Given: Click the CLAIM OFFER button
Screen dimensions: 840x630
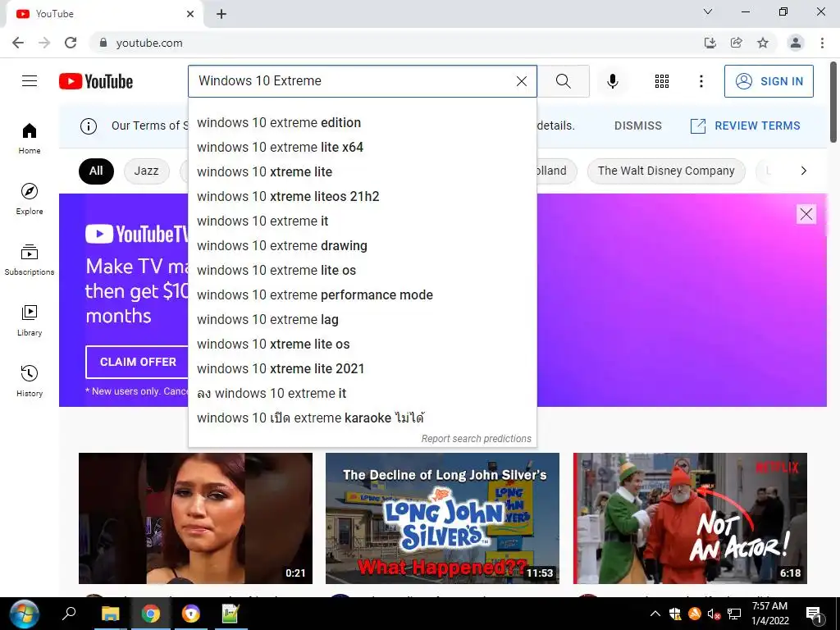Looking at the screenshot, I should [138, 362].
